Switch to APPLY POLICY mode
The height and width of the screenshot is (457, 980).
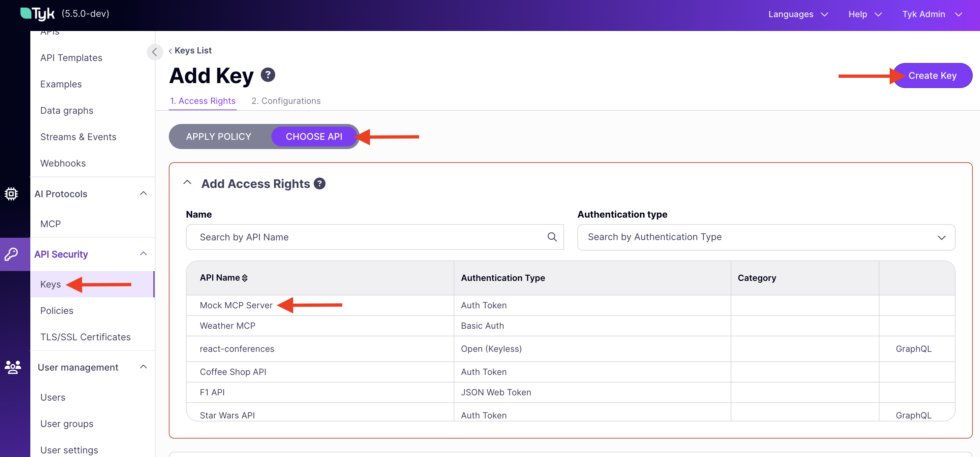[219, 137]
